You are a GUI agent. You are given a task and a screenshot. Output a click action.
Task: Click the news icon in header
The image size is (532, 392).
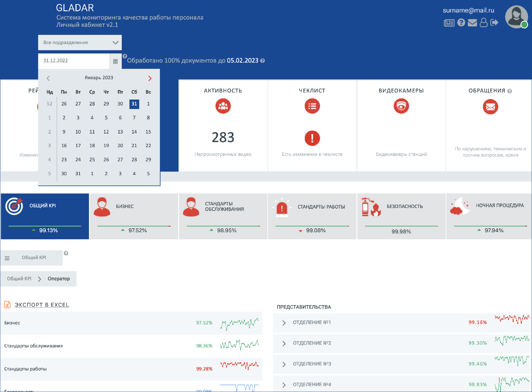(449, 23)
